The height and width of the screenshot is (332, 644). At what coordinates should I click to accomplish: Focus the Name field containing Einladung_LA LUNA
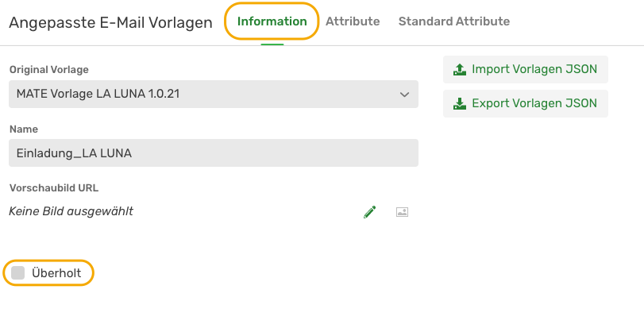(214, 152)
